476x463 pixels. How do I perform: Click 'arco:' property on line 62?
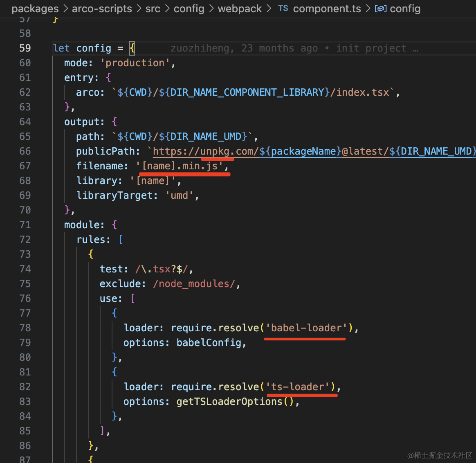tap(90, 92)
